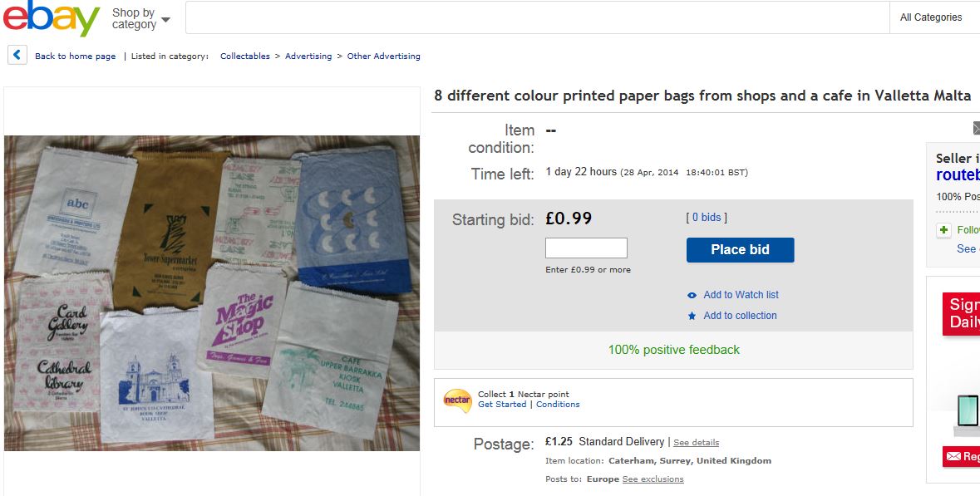Click the eye icon beside Add to Watch list
Viewport: 980px width, 496px height.
[691, 295]
